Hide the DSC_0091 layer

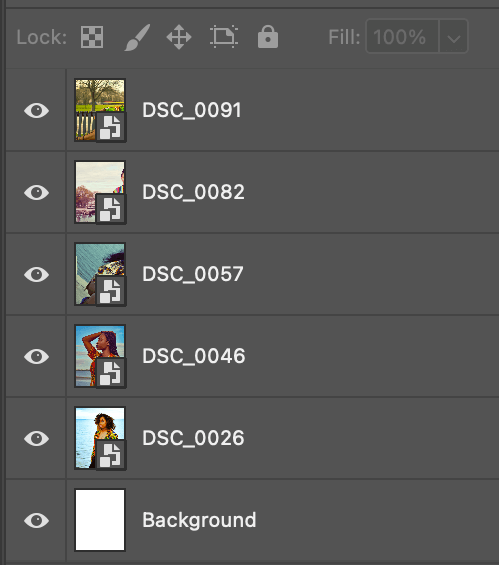click(36, 110)
